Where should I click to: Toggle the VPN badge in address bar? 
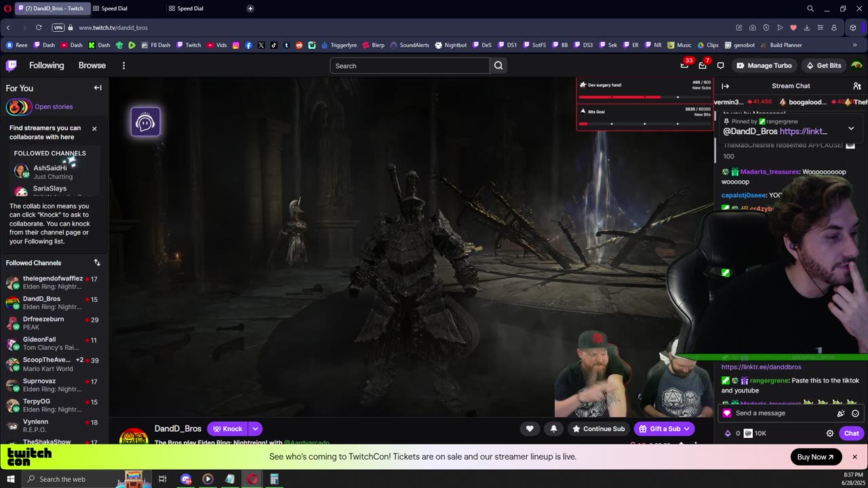tap(58, 27)
